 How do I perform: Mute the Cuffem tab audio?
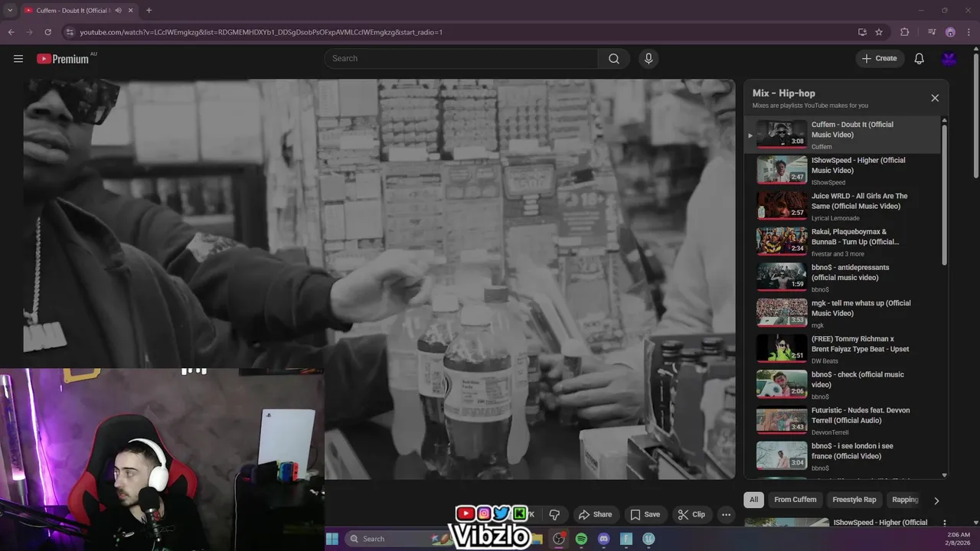(118, 10)
